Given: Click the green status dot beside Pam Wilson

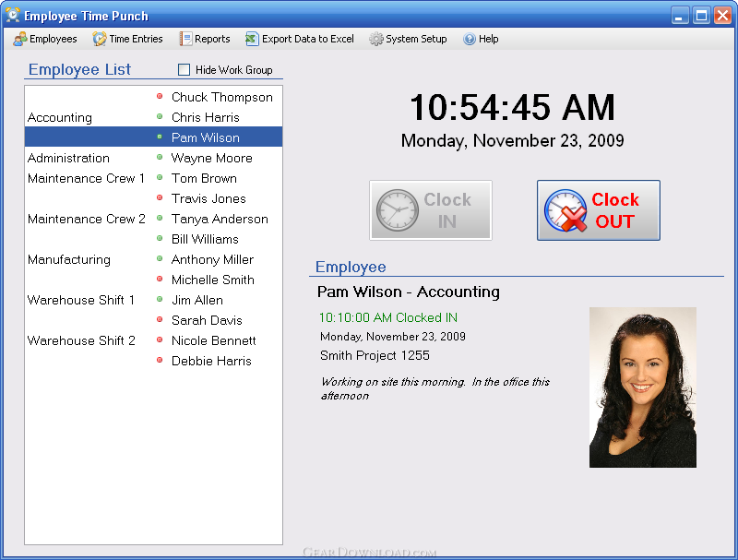Looking at the screenshot, I should click(x=160, y=137).
